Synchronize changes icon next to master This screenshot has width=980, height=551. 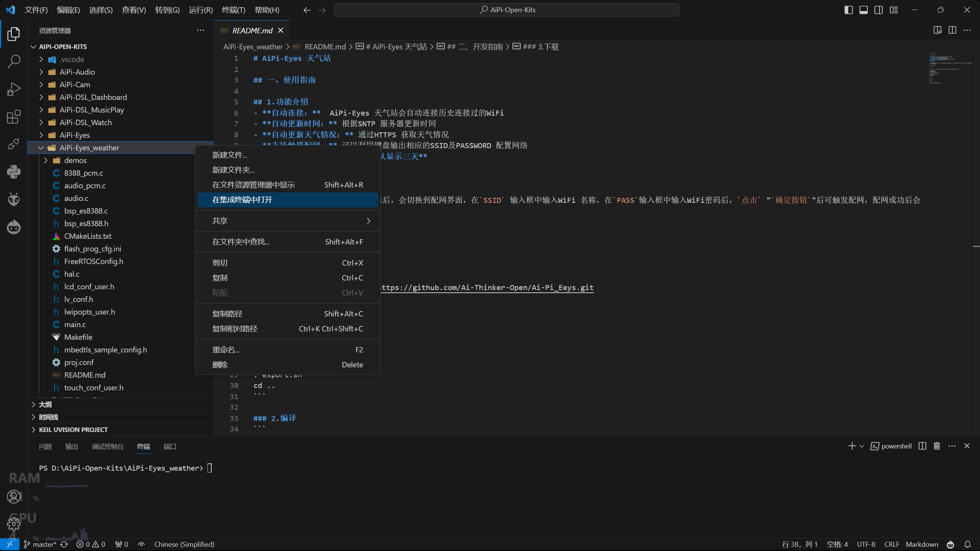pos(64,544)
